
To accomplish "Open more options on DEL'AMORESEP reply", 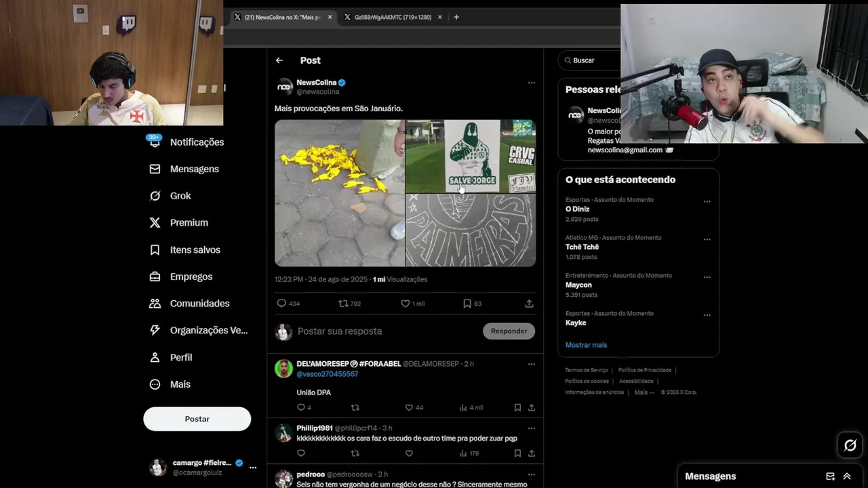I will [x=531, y=364].
